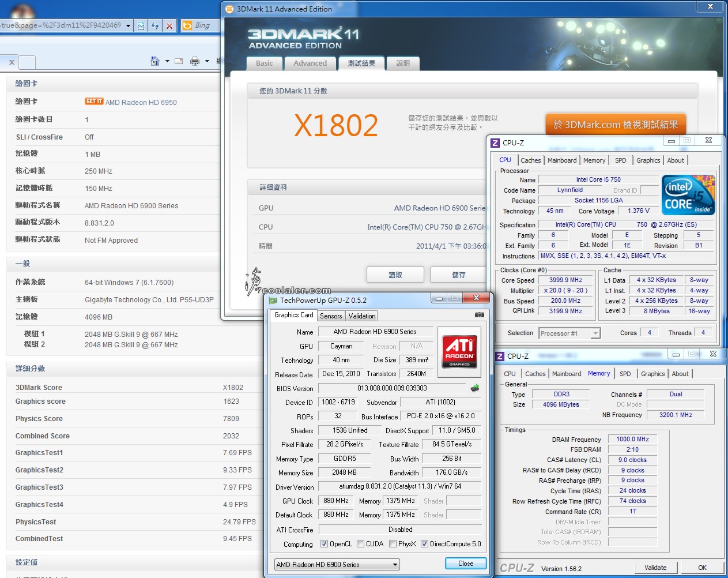Click the red Stop loading icon

(x=169, y=25)
